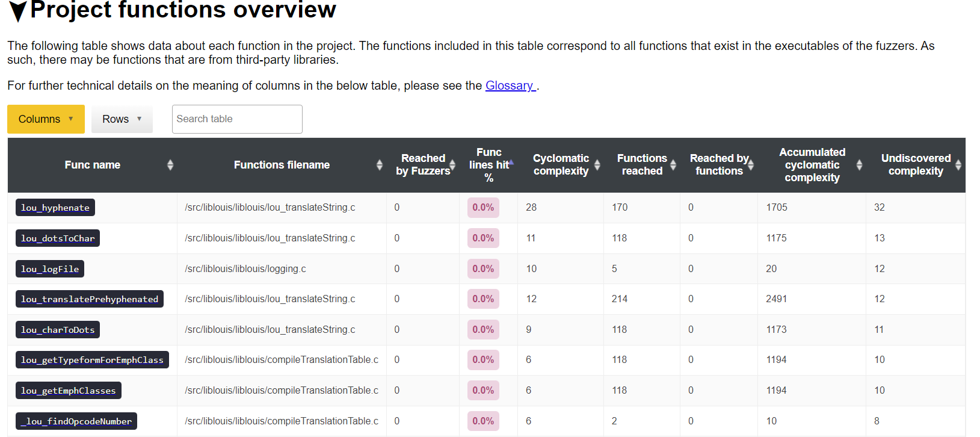The image size is (980, 437).
Task: Open the lou_dotsToChar function link
Action: [58, 238]
